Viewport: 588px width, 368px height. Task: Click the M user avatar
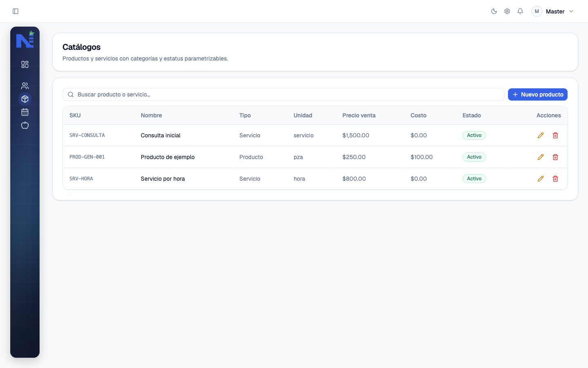coord(537,11)
